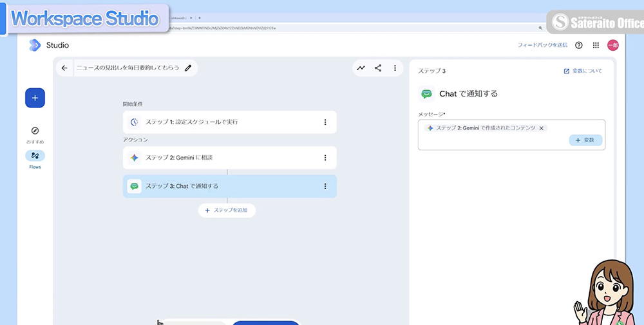Click the schedule clock icon in step 1
The width and height of the screenshot is (644, 325).
click(135, 122)
